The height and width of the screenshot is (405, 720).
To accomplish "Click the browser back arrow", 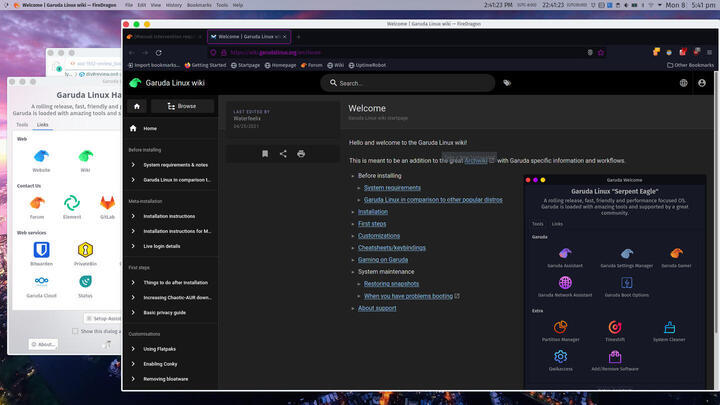I will (x=132, y=53).
